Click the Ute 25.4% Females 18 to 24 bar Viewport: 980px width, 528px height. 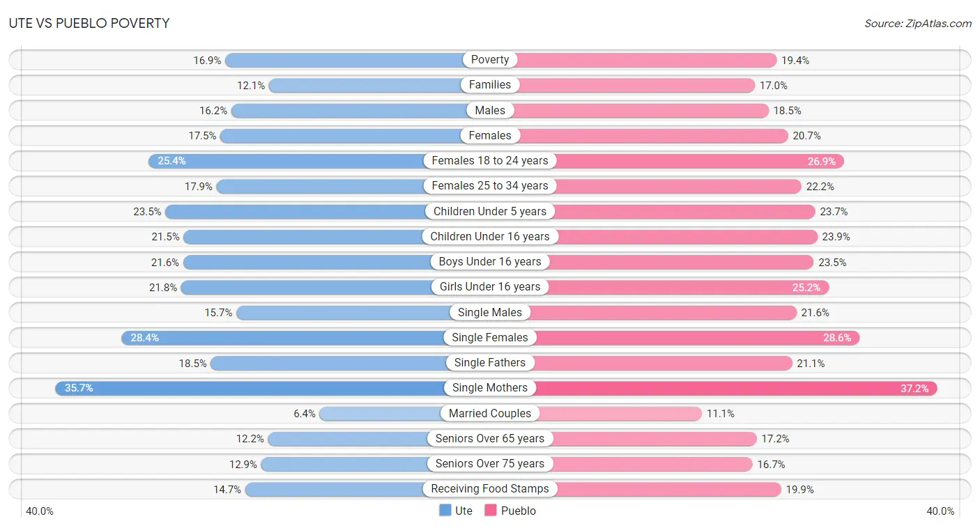319,161
